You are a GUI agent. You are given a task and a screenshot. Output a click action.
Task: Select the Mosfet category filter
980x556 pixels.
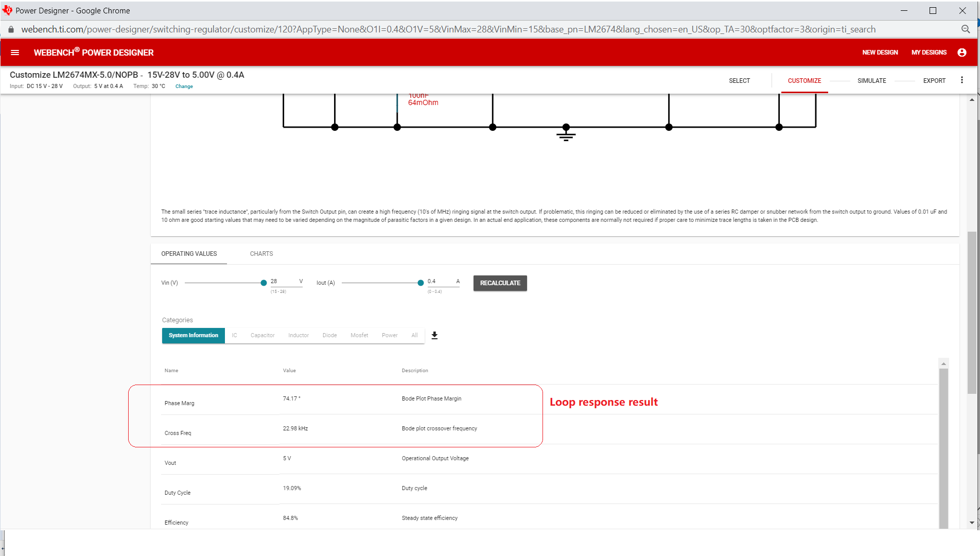[359, 335]
